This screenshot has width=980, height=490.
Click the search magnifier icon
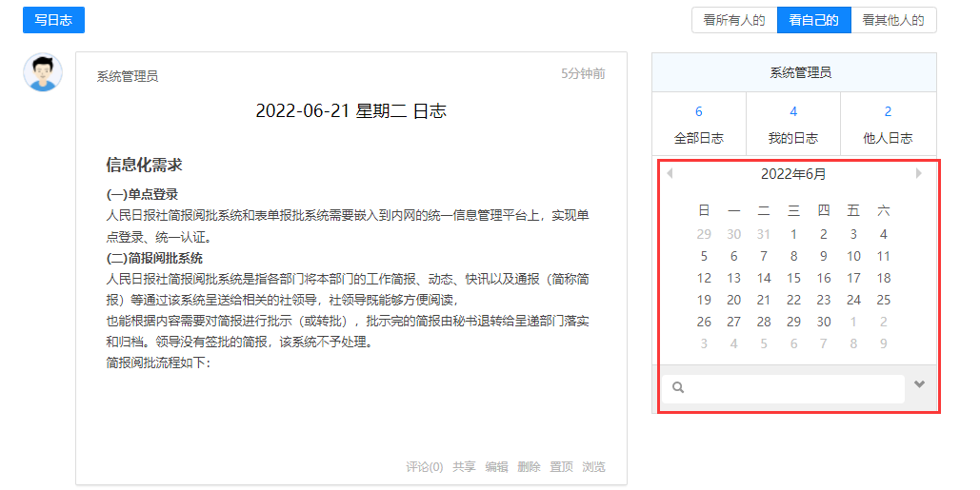click(678, 387)
